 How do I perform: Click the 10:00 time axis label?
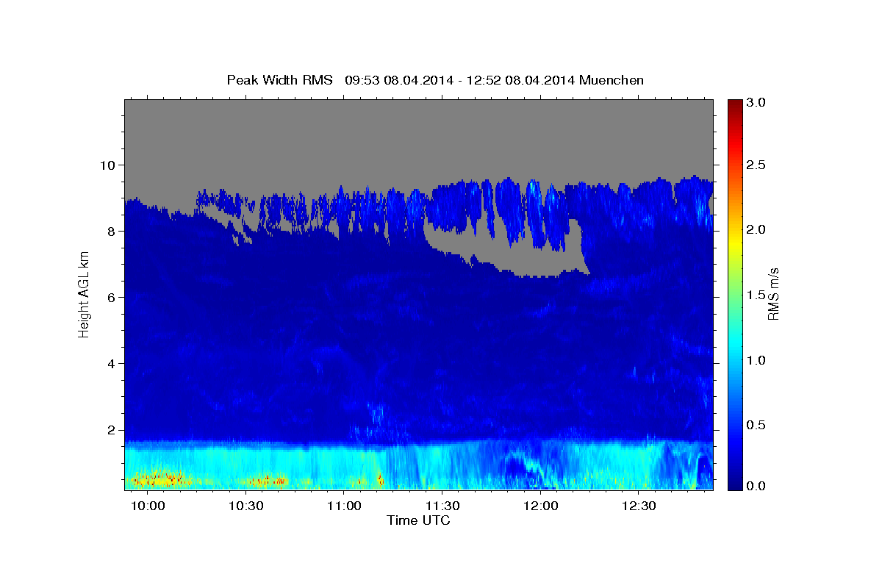(148, 506)
